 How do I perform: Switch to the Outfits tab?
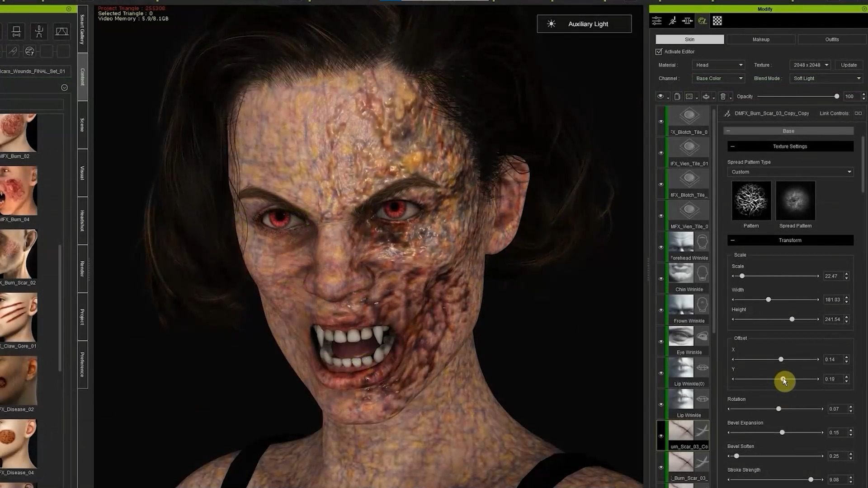click(832, 39)
